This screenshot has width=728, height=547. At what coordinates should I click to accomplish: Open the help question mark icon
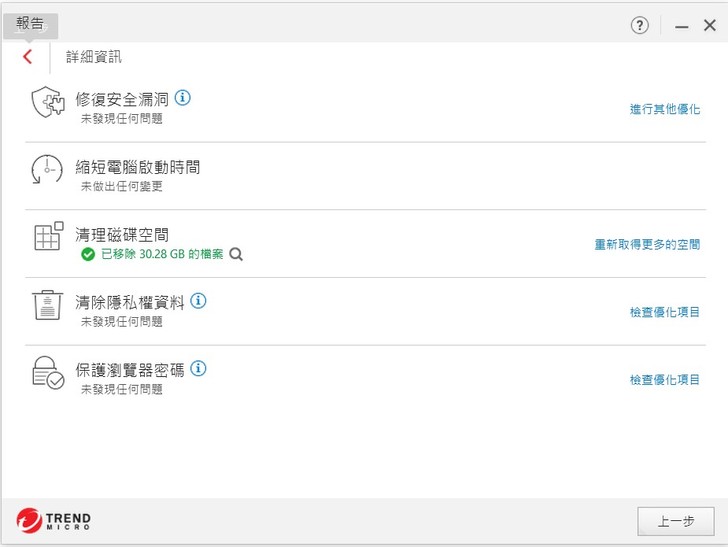[640, 26]
